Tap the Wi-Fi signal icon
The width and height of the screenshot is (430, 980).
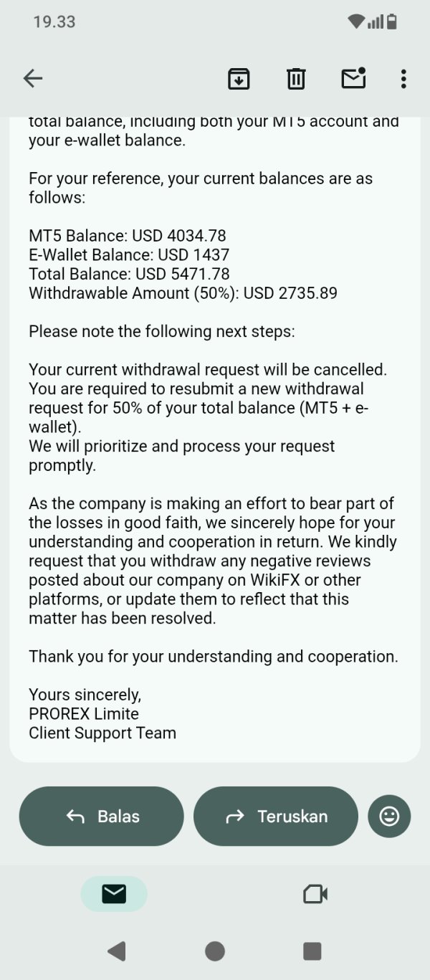(x=356, y=22)
